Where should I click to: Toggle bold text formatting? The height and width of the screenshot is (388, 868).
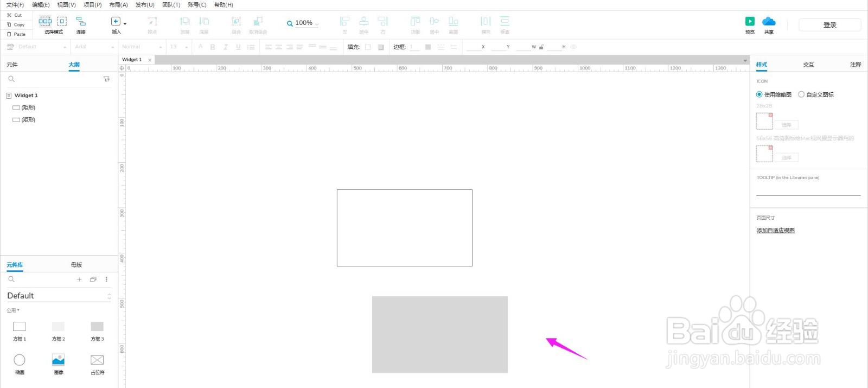[213, 47]
